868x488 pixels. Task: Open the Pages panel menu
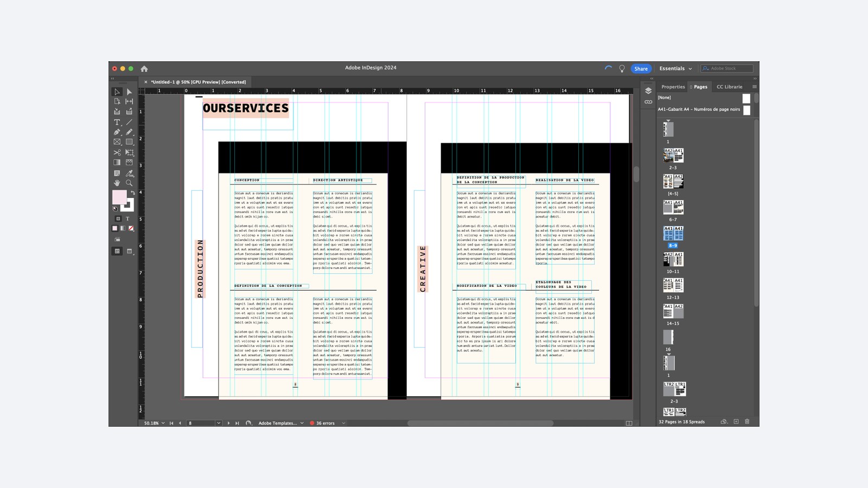pyautogui.click(x=754, y=87)
